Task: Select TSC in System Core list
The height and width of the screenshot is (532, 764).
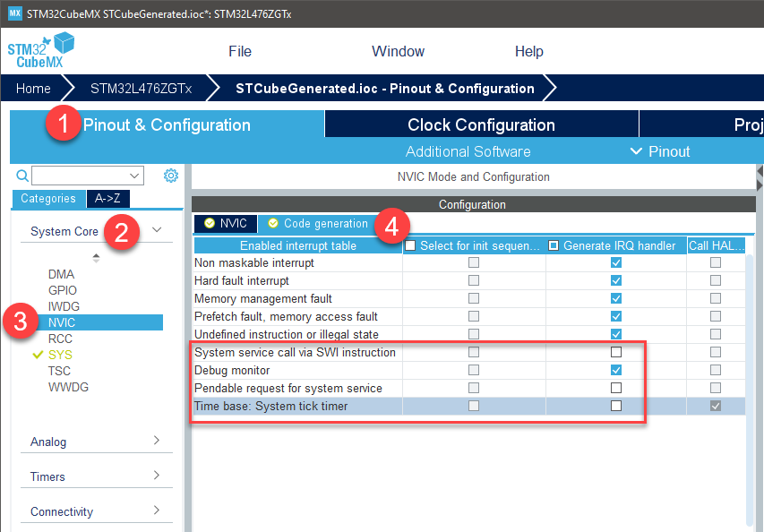Action: (x=59, y=371)
